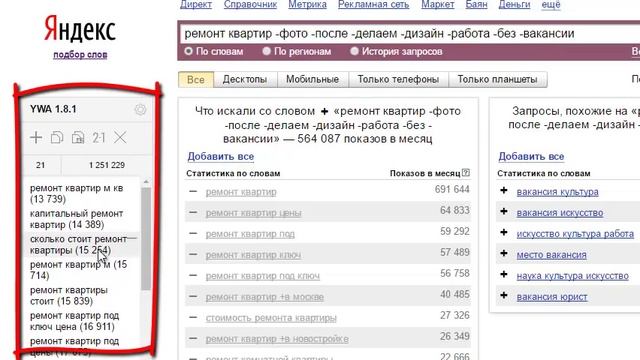Switch to the 'Мобильные' tab
Image resolution: width=640 pixels, height=360 pixels.
[313, 80]
